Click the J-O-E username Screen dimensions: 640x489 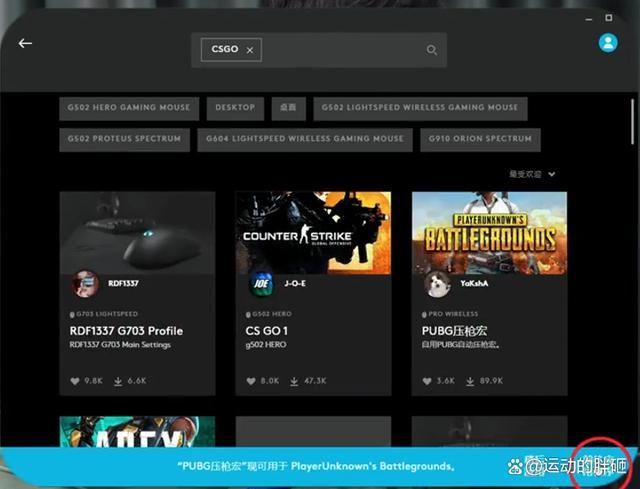pos(295,283)
